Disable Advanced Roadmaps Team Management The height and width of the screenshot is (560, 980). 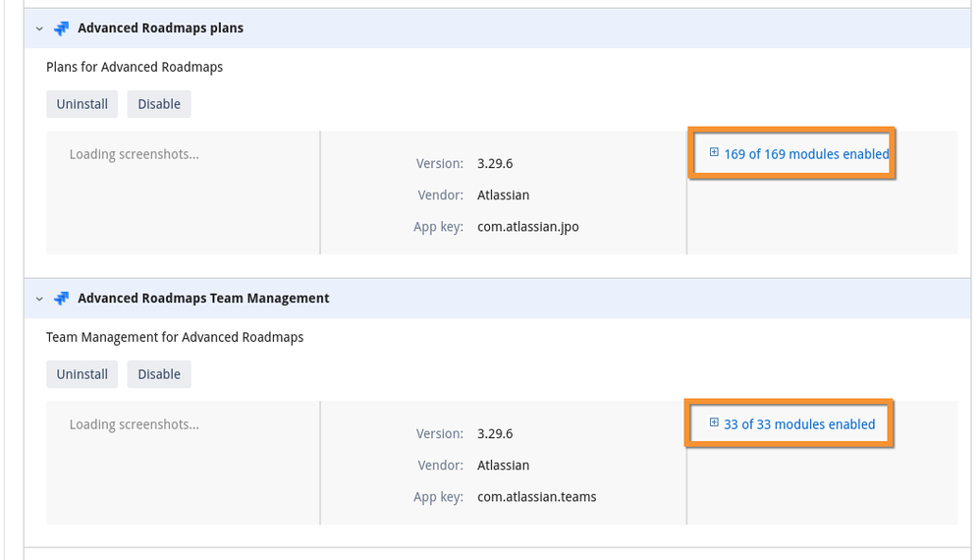pyautogui.click(x=159, y=374)
